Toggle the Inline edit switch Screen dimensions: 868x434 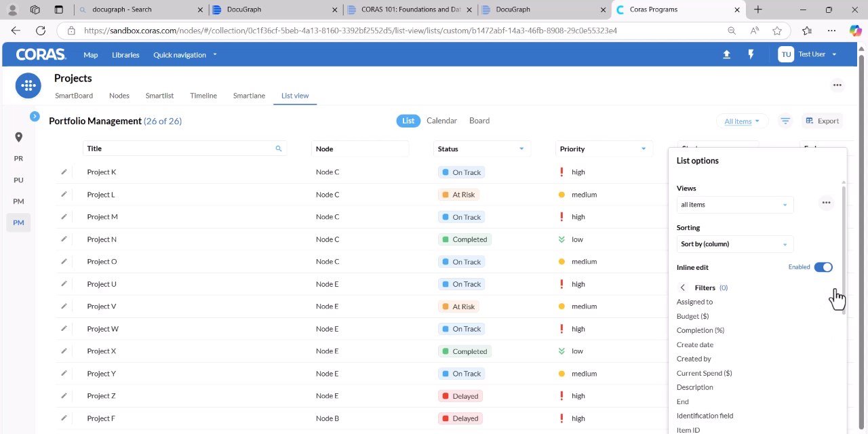[823, 267]
